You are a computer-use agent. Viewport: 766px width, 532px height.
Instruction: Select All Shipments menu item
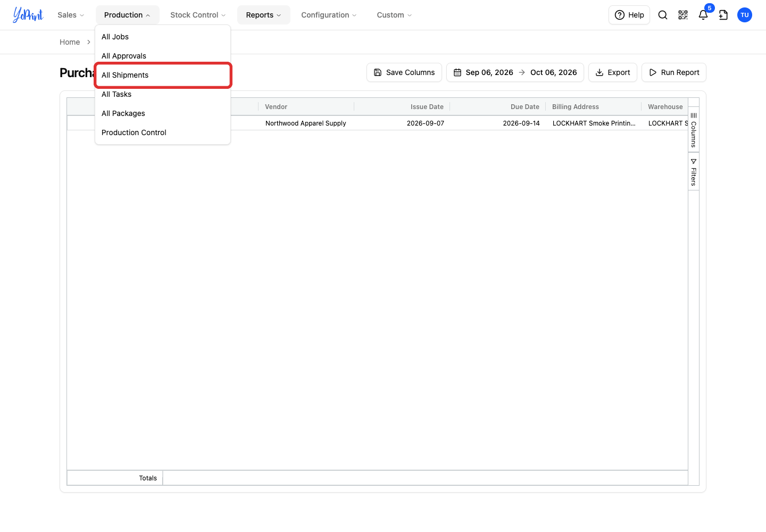click(163, 75)
